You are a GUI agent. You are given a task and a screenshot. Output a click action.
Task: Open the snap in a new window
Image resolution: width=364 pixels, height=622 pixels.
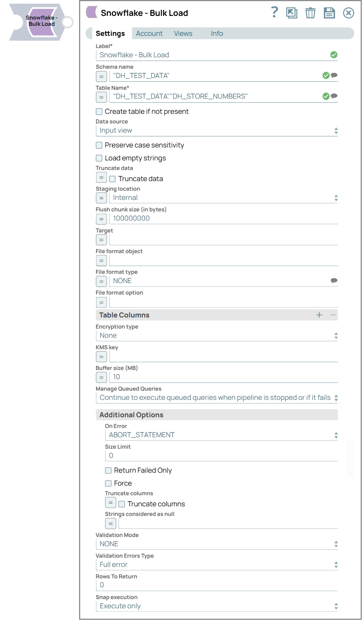click(x=292, y=13)
